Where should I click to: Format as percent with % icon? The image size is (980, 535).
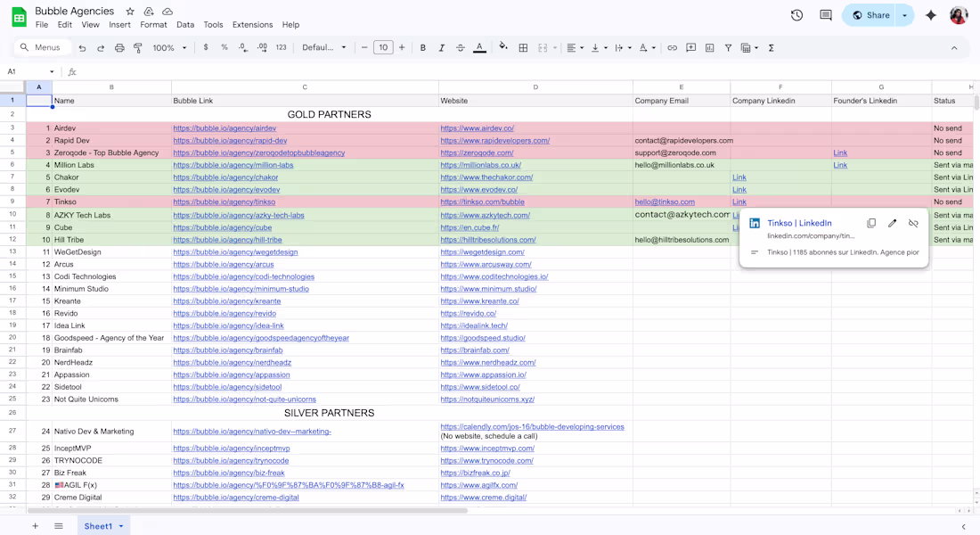(225, 47)
